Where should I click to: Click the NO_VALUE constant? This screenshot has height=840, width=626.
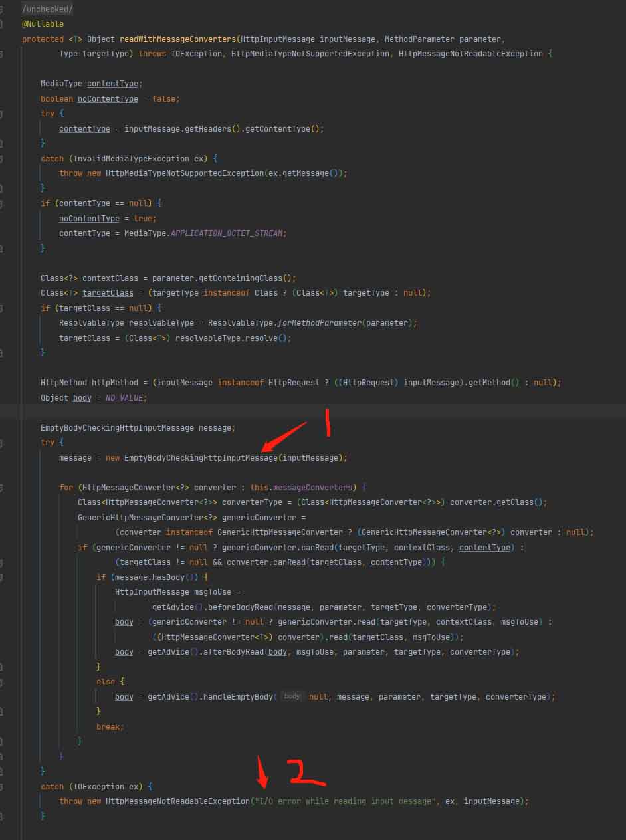124,398
